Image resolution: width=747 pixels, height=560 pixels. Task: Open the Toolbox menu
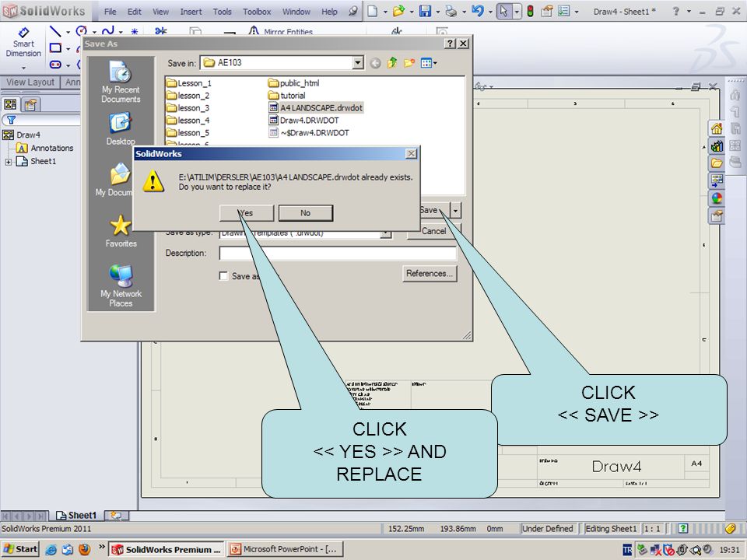point(257,12)
